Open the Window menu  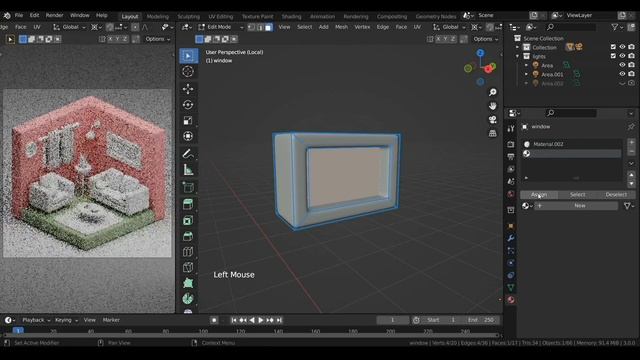80,15
